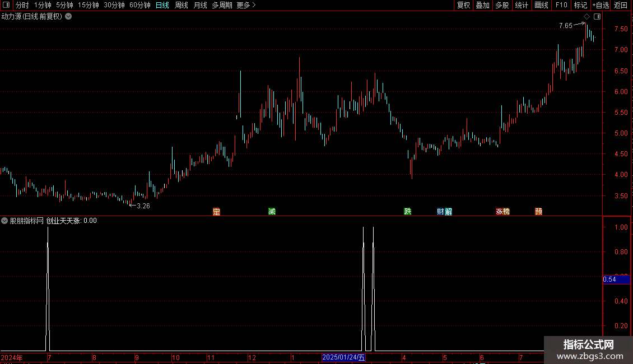Viewport: 633px width, 364px height.
Task: Click the diamond icon above the chart
Action: (x=587, y=17)
